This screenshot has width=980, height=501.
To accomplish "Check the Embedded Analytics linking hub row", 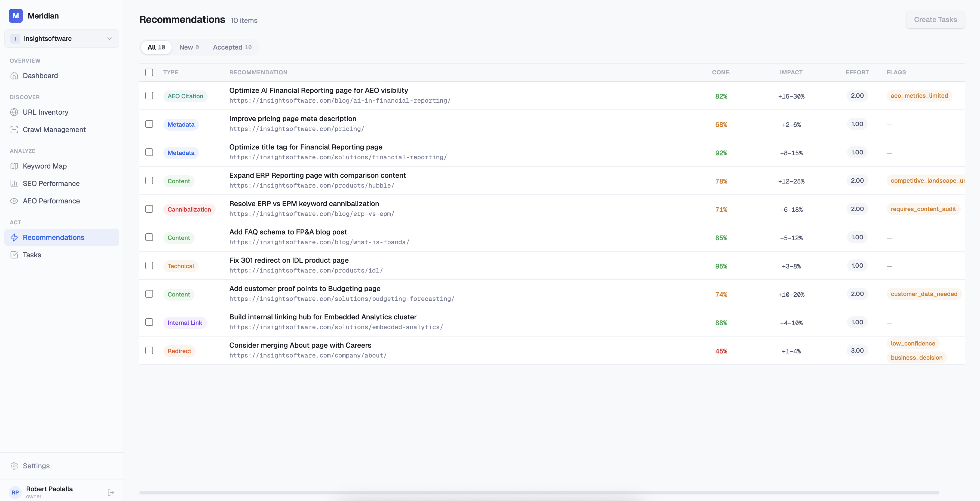I will [149, 322].
